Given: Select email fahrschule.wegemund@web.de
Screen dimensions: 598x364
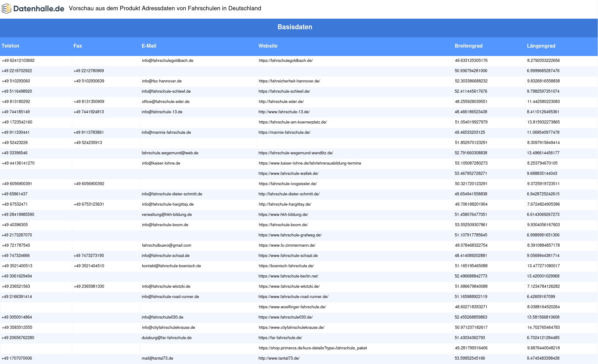Looking at the screenshot, I should [170, 153].
